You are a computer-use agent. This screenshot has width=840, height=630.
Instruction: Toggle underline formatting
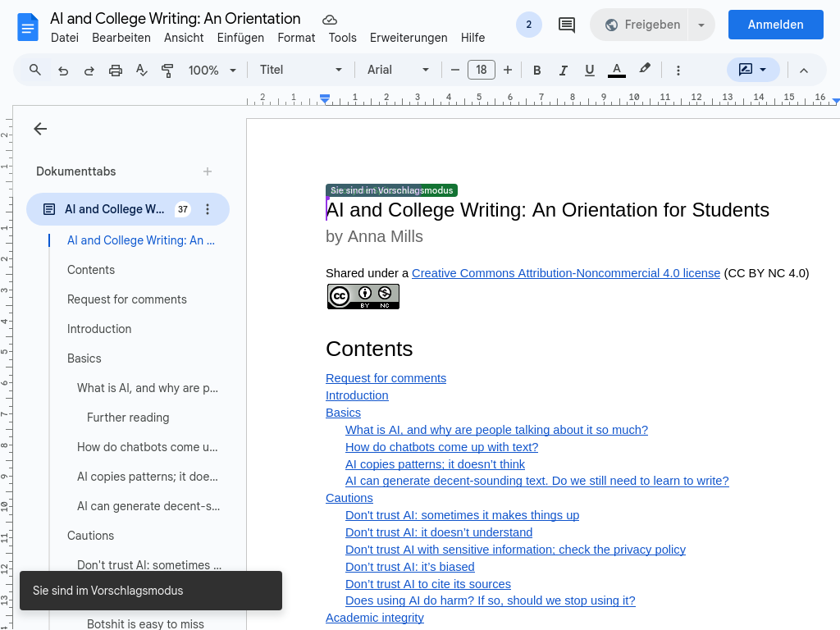[x=589, y=71]
